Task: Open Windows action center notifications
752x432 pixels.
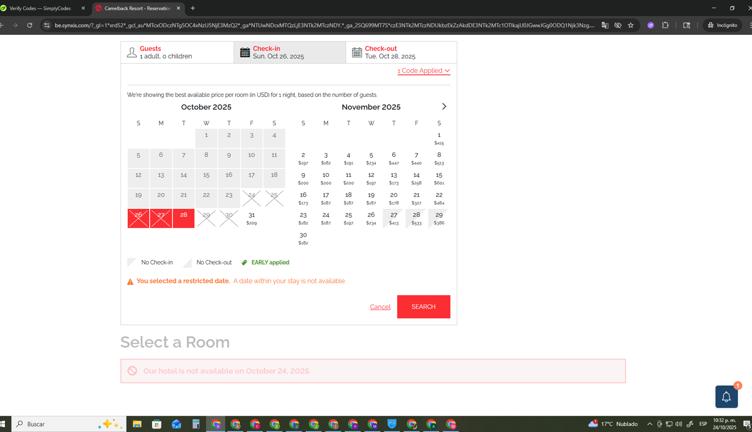Action: click(746, 424)
